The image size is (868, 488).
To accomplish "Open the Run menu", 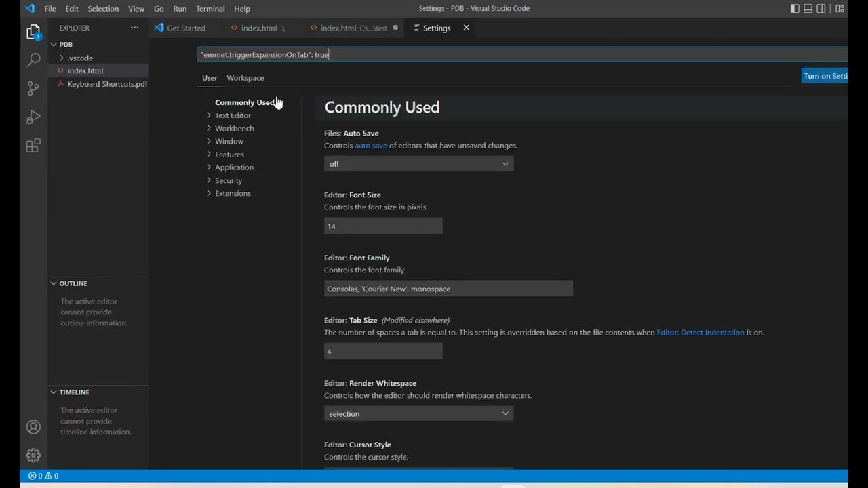I will [x=180, y=9].
